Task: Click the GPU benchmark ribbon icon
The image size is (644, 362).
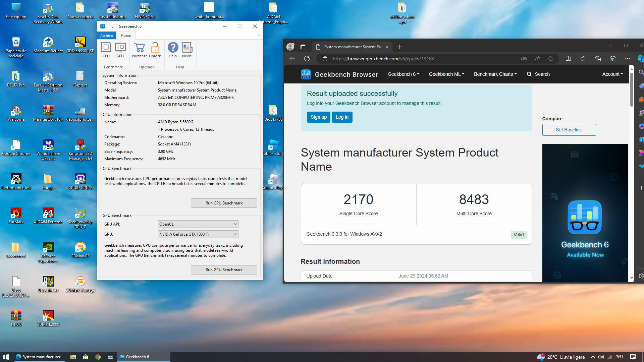Action: click(x=120, y=50)
